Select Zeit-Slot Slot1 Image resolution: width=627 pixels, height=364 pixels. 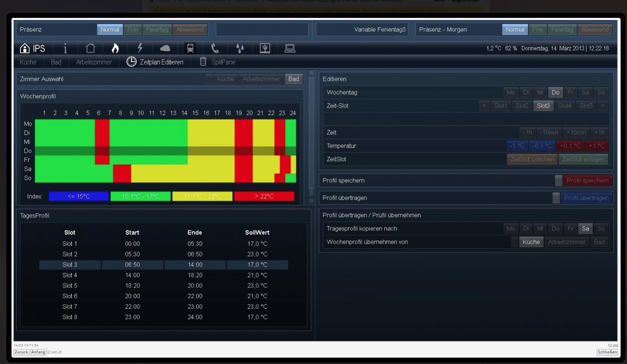[x=500, y=106]
